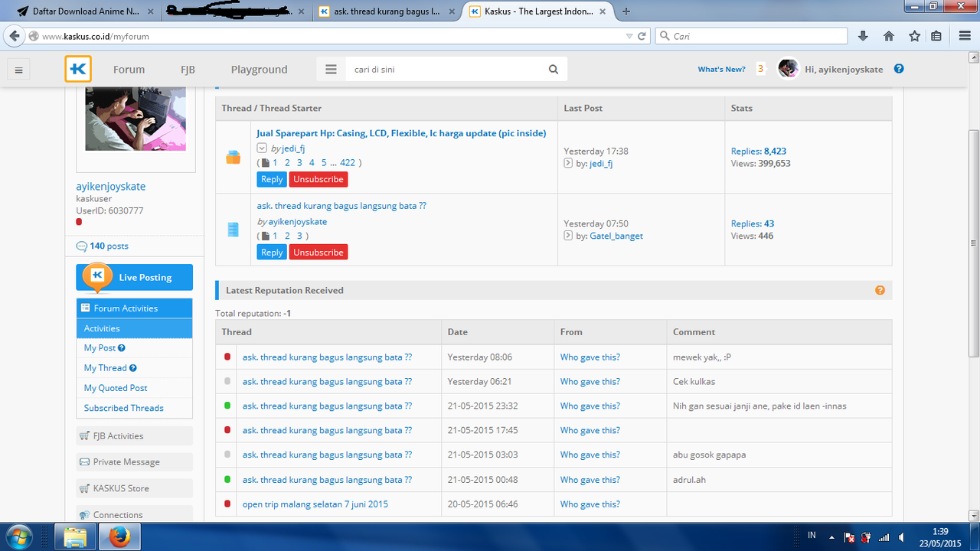Reply to 'ask. thread kurang bagus' subscribed thread
The height and width of the screenshot is (551, 980).
[272, 253]
